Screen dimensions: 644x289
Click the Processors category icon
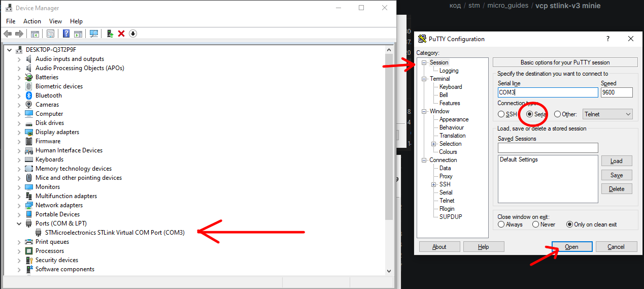29,251
